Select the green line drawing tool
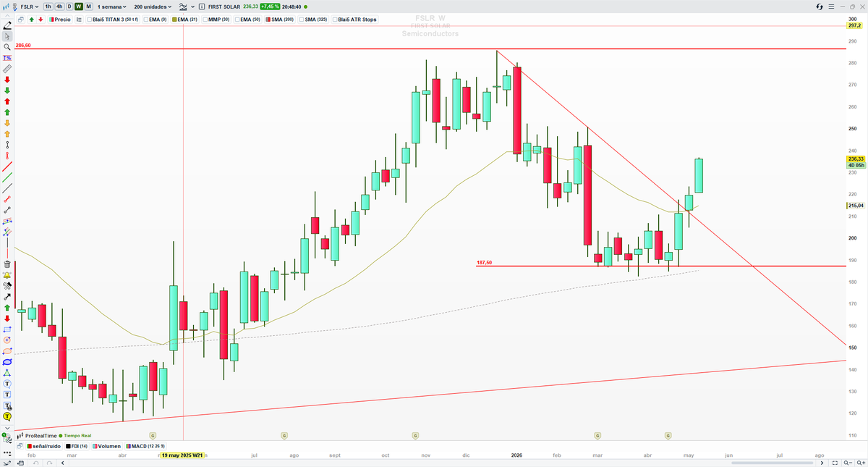The width and height of the screenshot is (868, 467). 7,177
